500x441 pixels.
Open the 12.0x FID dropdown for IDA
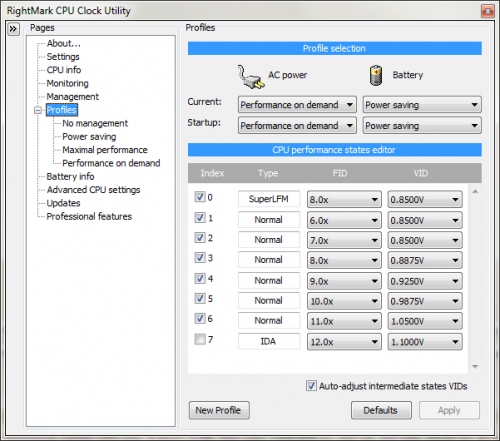[x=344, y=342]
